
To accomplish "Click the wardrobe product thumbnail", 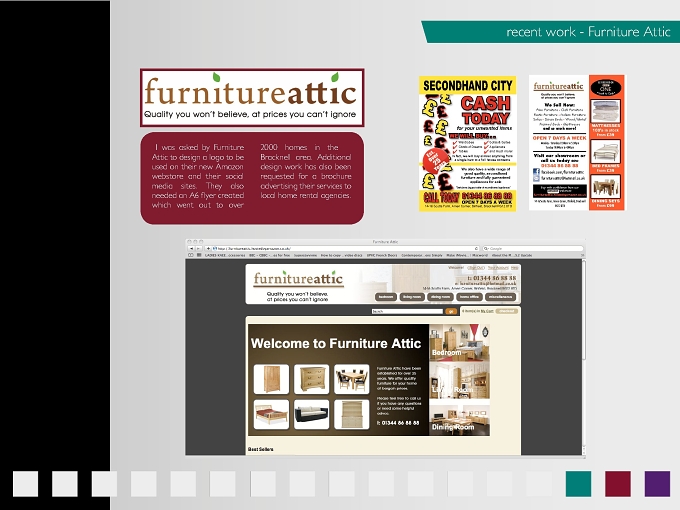I will click(x=271, y=379).
